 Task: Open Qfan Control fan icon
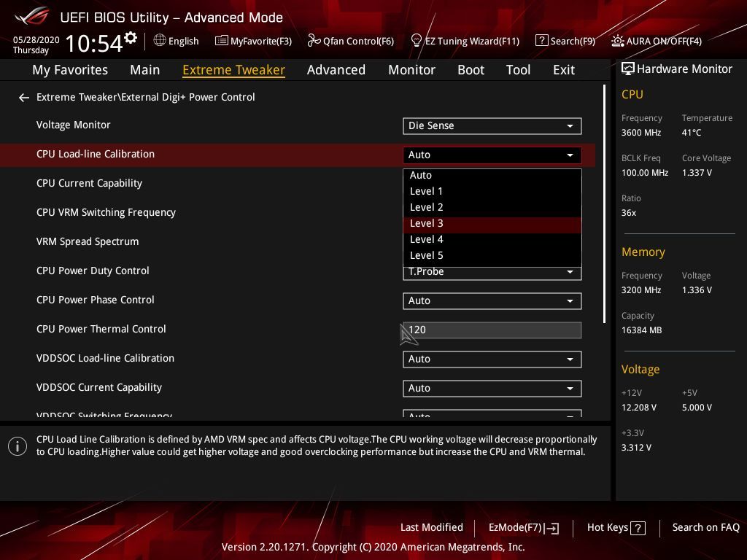tap(314, 41)
